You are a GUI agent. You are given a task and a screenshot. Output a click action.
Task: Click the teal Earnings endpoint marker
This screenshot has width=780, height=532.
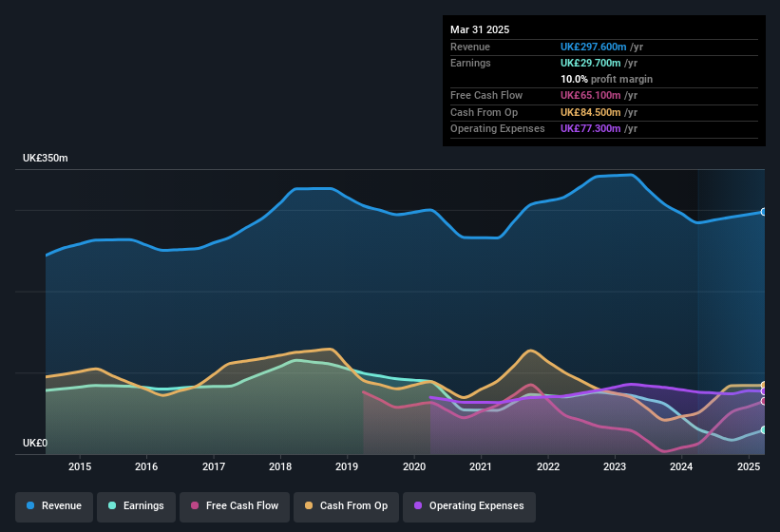(x=764, y=429)
